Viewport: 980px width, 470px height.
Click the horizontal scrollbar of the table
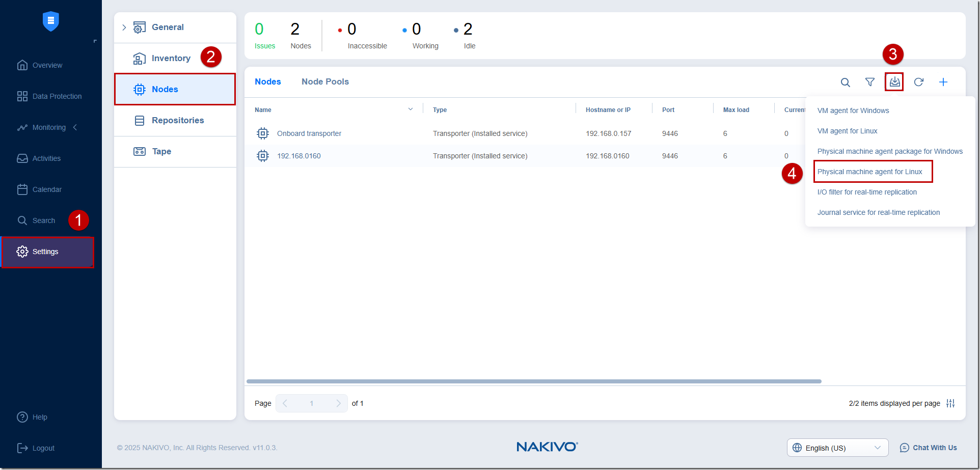534,381
